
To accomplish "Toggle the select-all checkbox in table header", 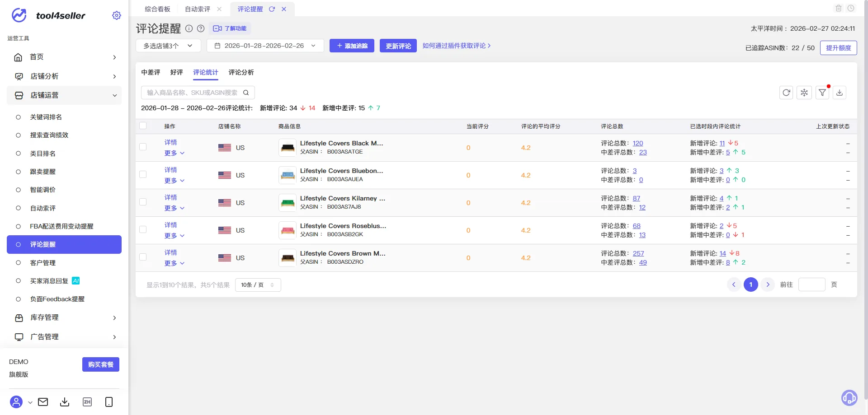I will [143, 126].
